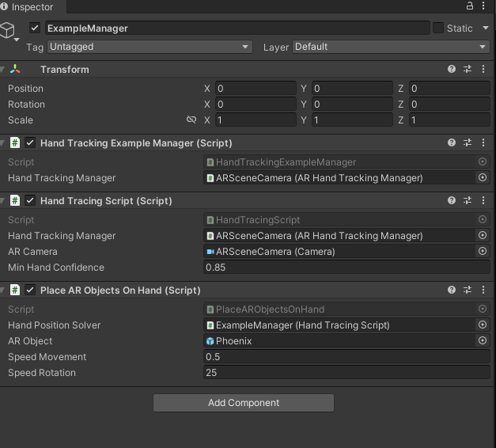Click the Rotation Z field
The image size is (496, 448).
coord(449,104)
